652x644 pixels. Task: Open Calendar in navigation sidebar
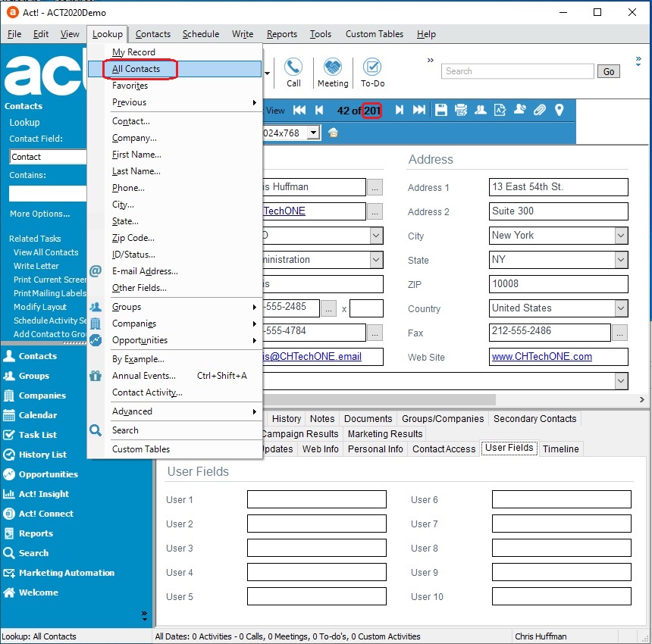[30, 415]
